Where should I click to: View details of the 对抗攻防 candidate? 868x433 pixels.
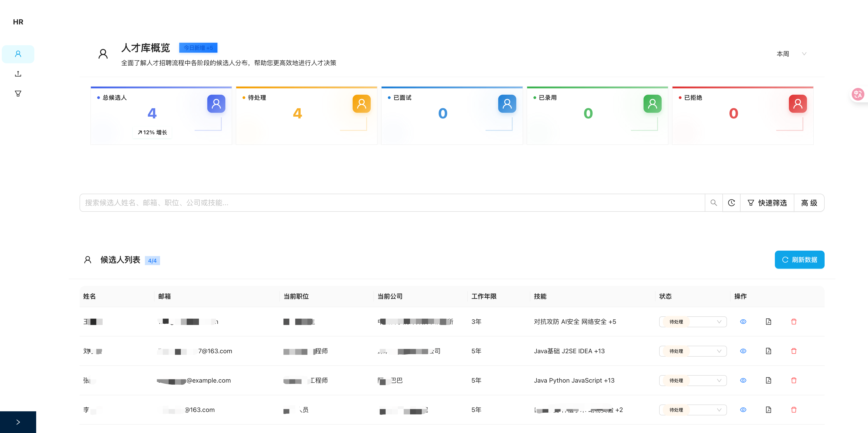click(x=743, y=322)
